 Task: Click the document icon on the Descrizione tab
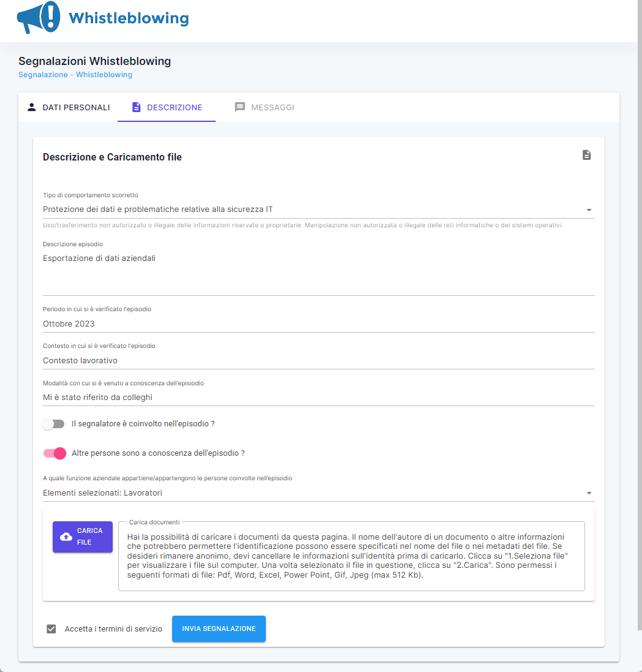tap(137, 107)
